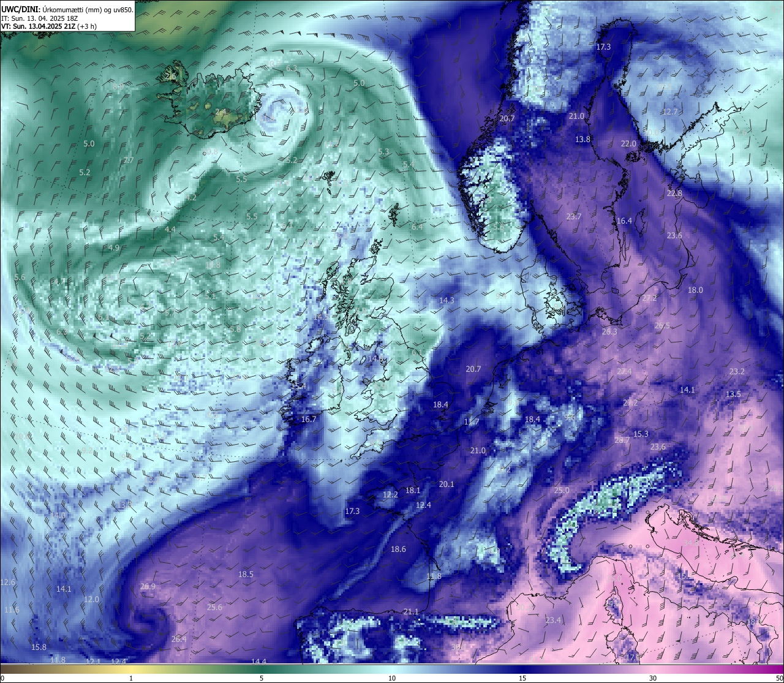Click the 12.2 value on the map
The width and height of the screenshot is (784, 683).
391,495
